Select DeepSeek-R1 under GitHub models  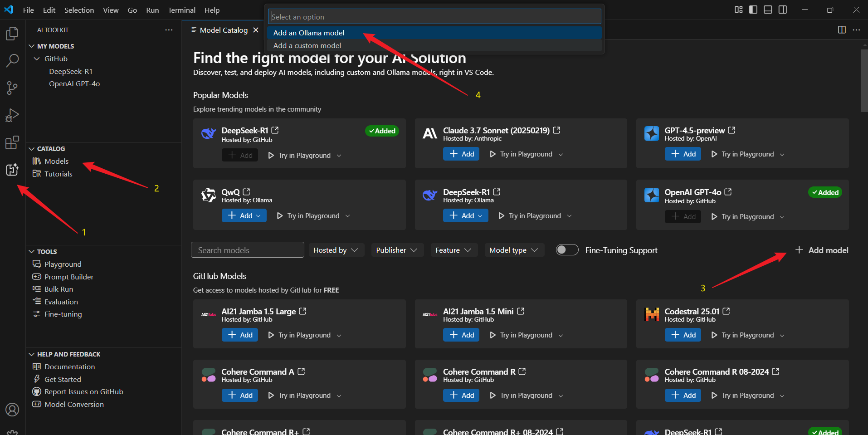(71, 71)
